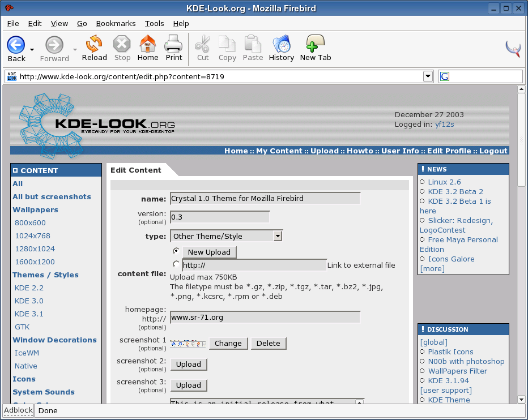Open the Linux 2.6 news link

[x=444, y=182]
